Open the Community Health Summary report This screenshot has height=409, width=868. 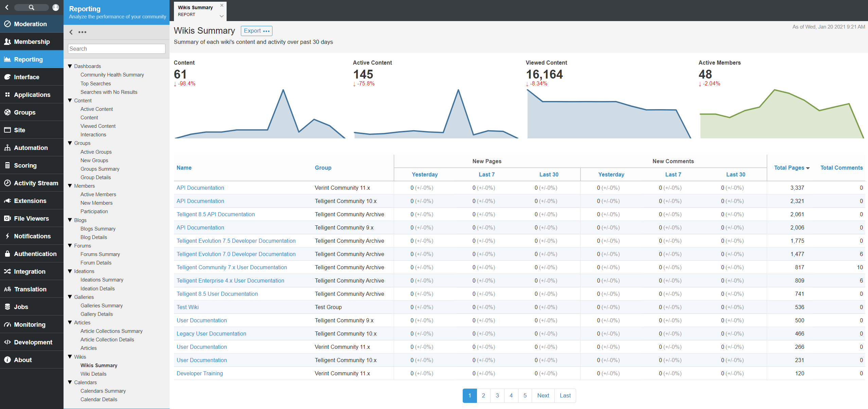(x=112, y=75)
